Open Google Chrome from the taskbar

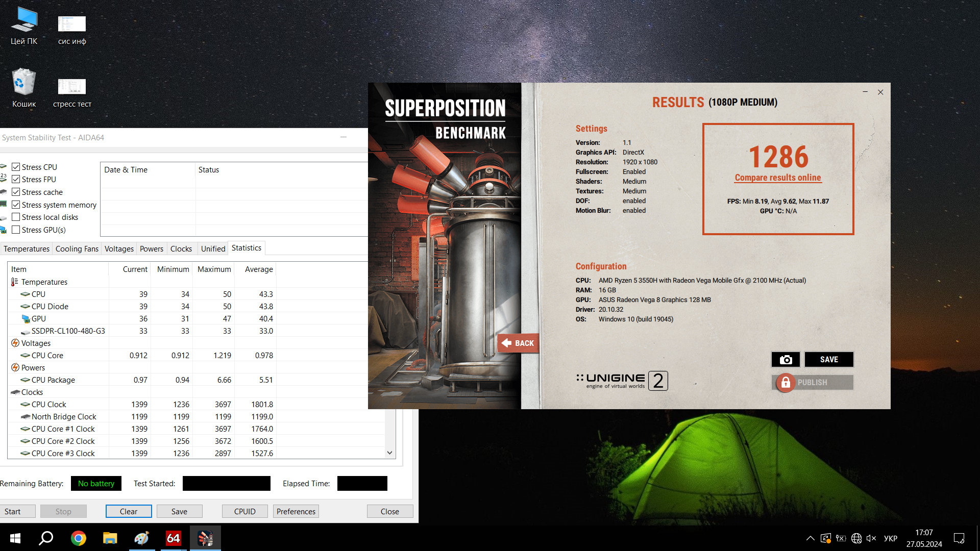(x=78, y=538)
